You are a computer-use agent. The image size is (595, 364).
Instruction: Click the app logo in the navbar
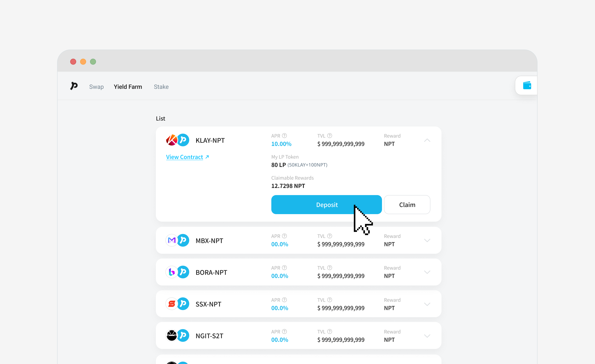pos(74,86)
